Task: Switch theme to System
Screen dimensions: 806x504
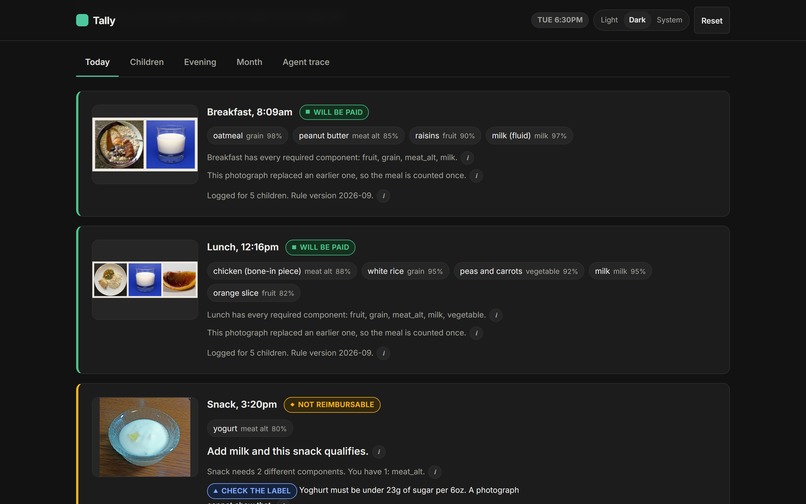Action: point(669,20)
